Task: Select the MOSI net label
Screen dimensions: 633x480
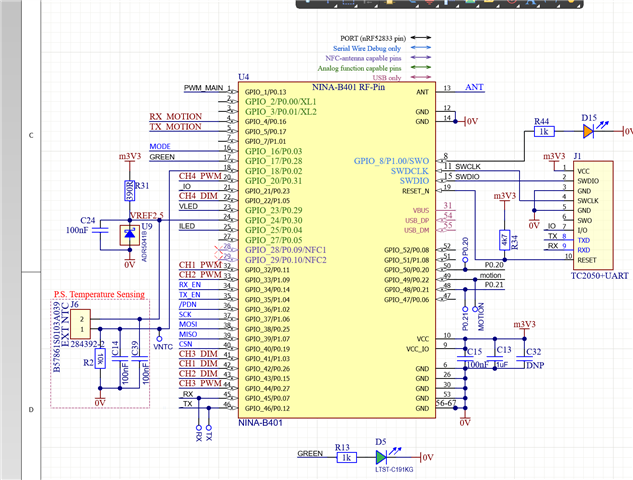Action: coord(188,324)
